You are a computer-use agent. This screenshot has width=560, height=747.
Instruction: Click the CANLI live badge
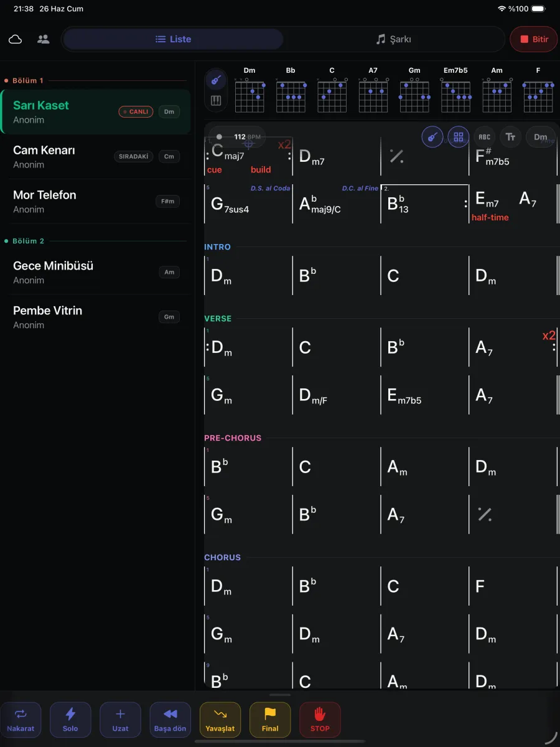[x=136, y=112]
